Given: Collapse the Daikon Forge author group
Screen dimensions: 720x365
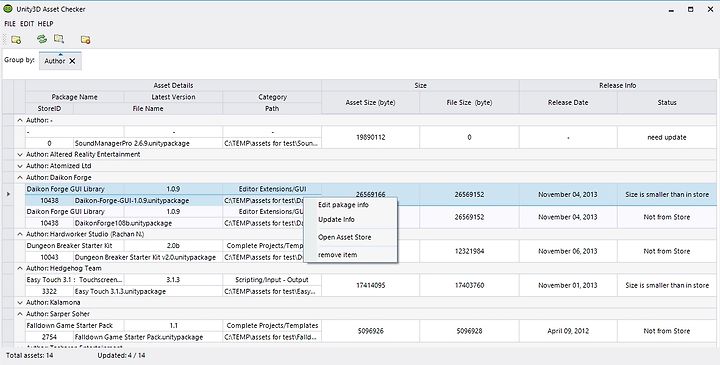Looking at the screenshot, I should coord(20,177).
